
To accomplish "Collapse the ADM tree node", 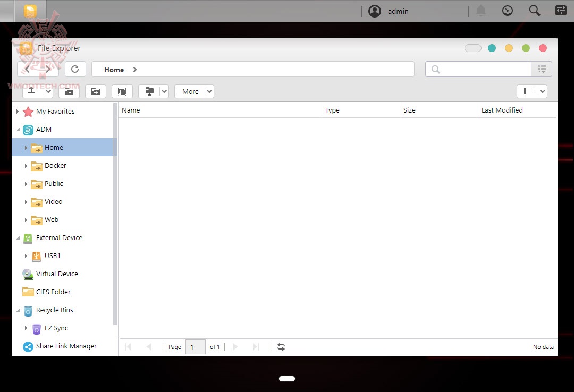I will (x=18, y=130).
